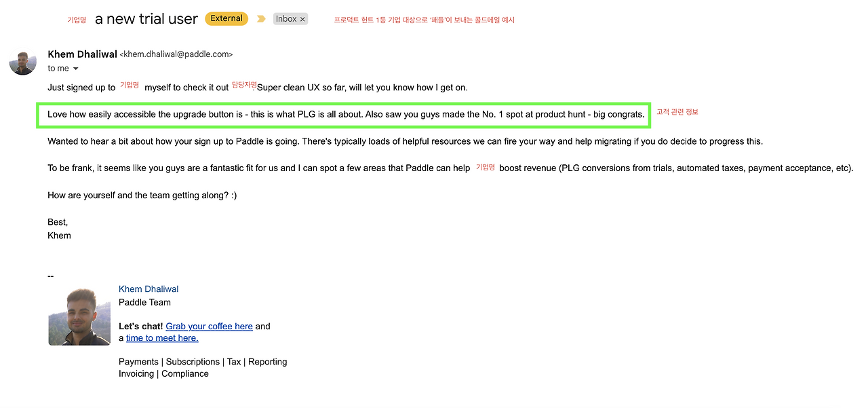This screenshot has width=868, height=408.
Task: Click Khem Dhaliwal's sender avatar
Action: (x=22, y=62)
